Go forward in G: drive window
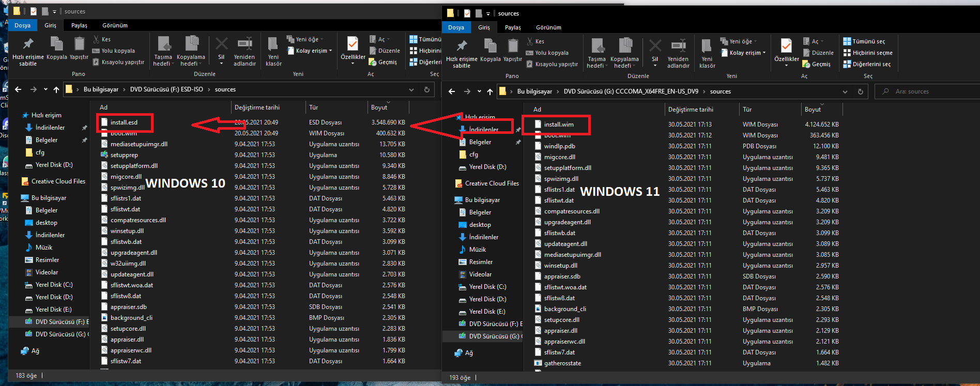Viewport: 980px width, 386px height. click(467, 91)
